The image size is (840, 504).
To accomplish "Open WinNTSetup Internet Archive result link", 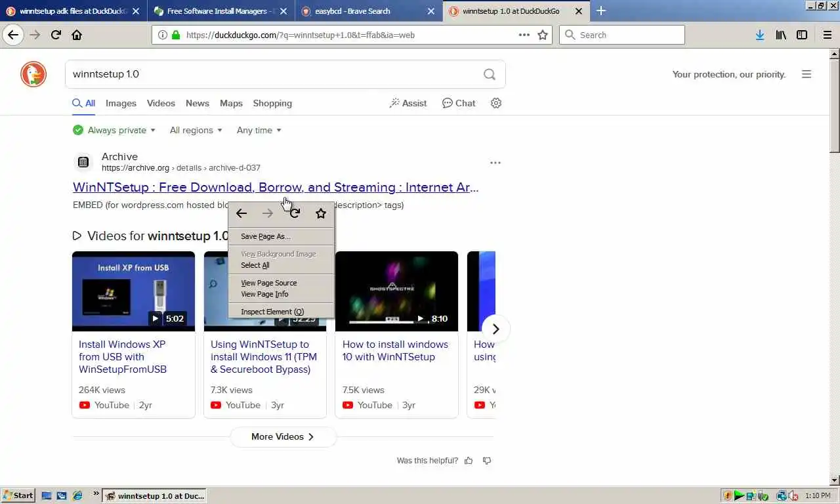I will click(276, 187).
